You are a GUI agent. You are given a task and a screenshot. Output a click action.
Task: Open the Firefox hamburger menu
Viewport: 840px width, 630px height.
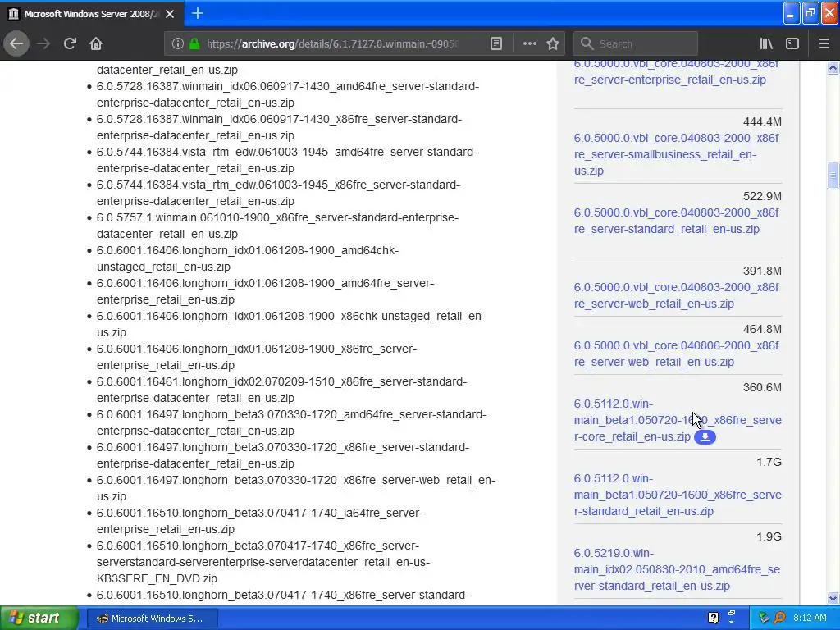tap(824, 43)
